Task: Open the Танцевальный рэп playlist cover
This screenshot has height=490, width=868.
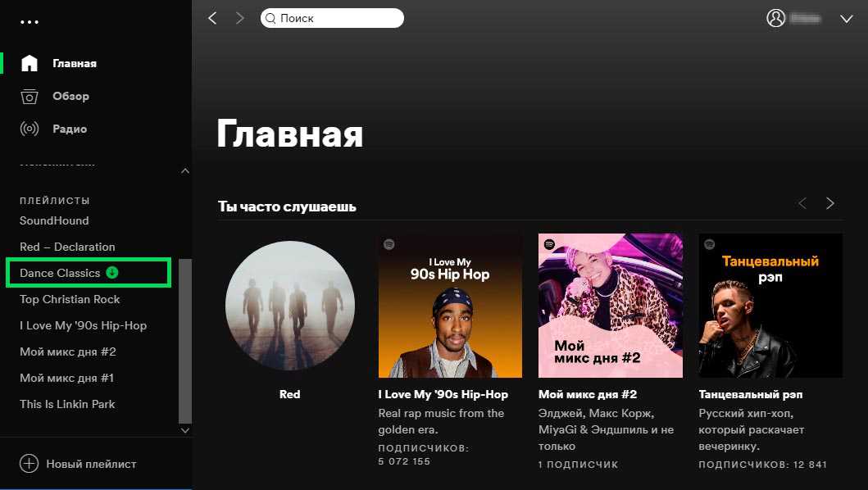Action: coord(770,306)
